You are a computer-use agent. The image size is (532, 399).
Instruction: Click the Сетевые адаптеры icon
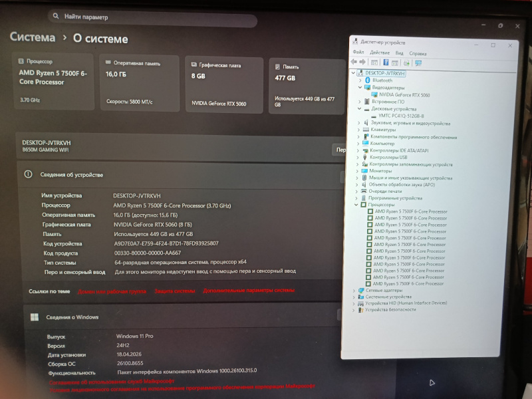click(361, 291)
